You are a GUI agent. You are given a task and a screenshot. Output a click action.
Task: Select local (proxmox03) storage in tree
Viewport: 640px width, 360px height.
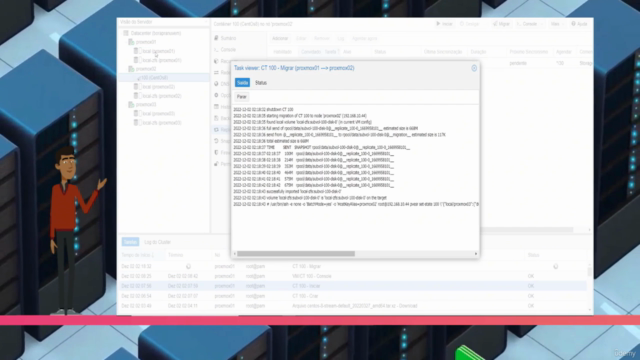(158, 114)
